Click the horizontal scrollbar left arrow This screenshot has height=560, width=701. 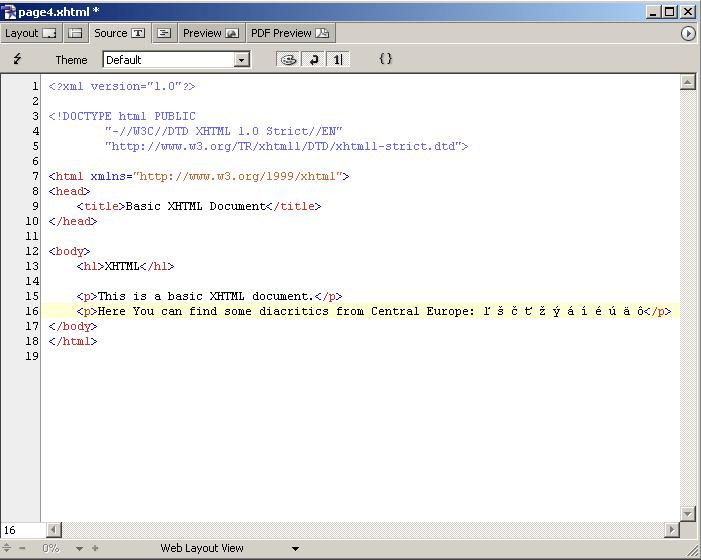(54, 530)
